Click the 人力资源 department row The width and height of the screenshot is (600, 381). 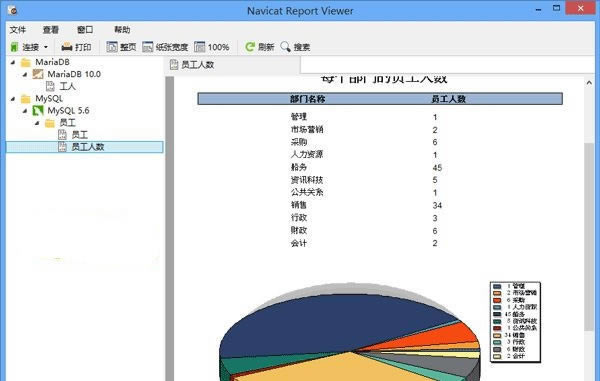tap(307, 155)
